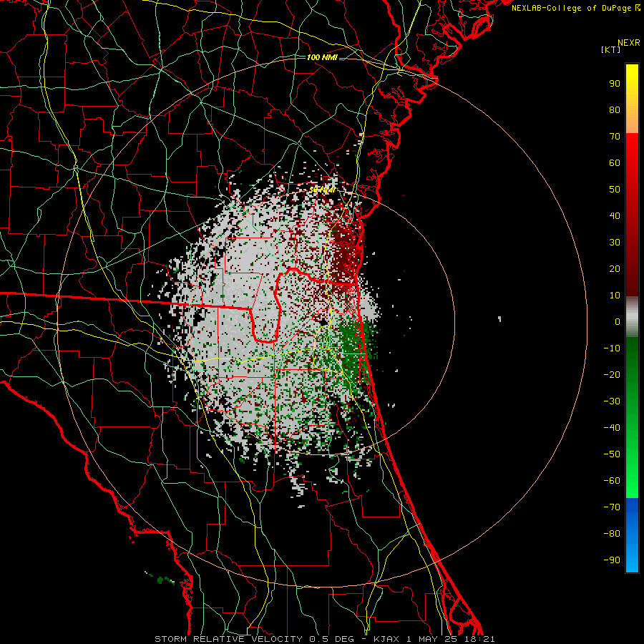Screen dimensions: 644x644
Task: Click the 70 value on the velocity scale
Action: point(615,137)
